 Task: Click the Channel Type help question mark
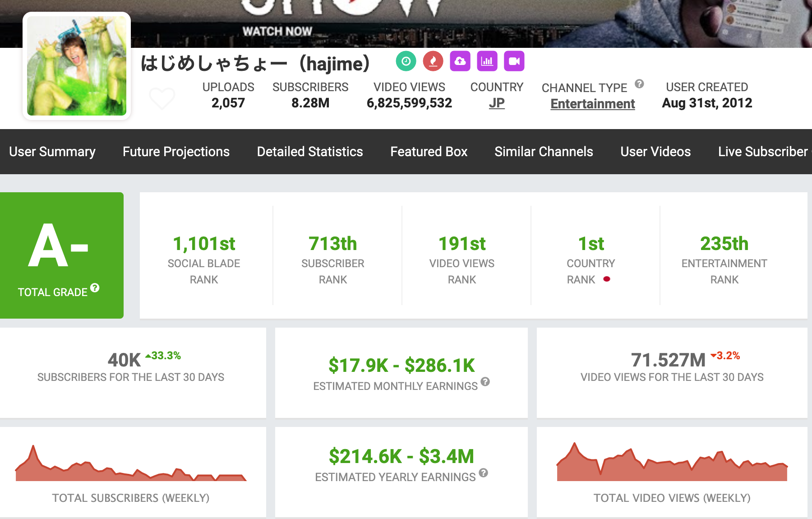(639, 84)
